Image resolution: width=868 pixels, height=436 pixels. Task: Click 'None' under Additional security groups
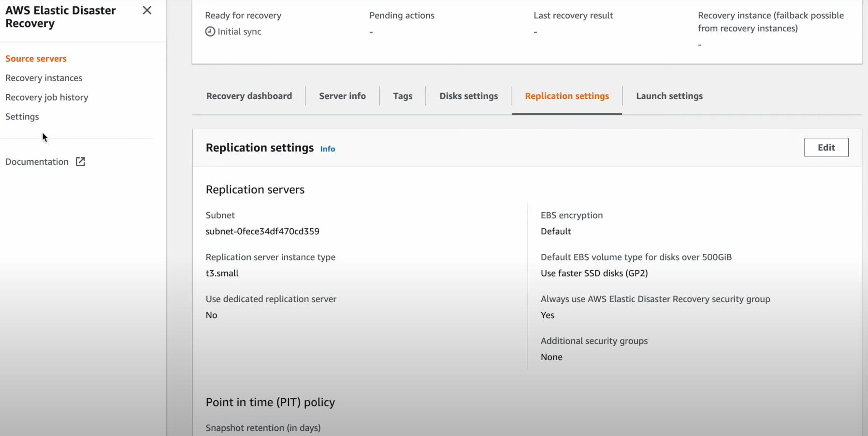[551, 357]
